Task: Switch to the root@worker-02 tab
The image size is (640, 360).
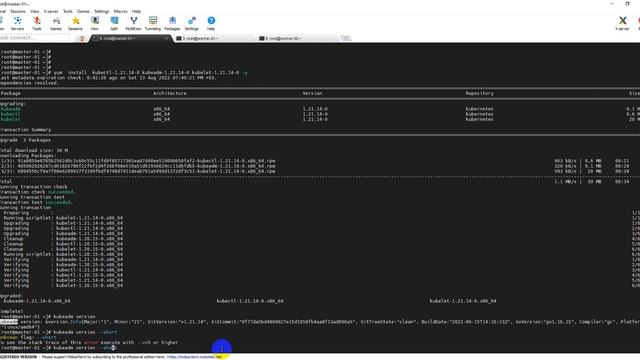Action: (297, 38)
